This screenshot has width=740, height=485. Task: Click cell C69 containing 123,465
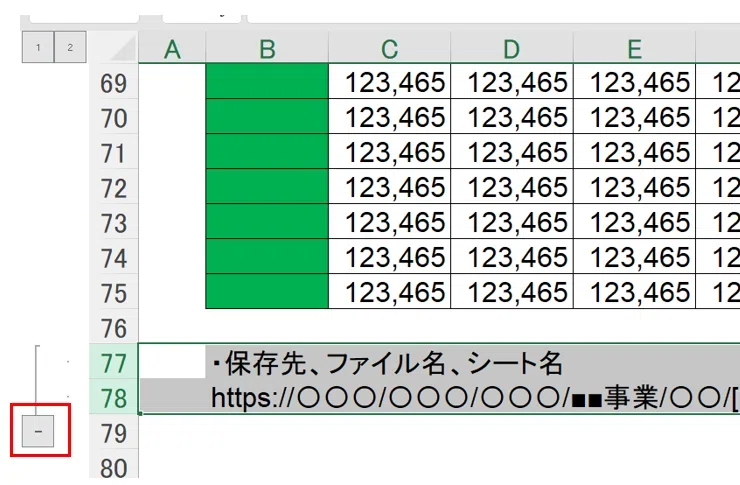coord(389,82)
